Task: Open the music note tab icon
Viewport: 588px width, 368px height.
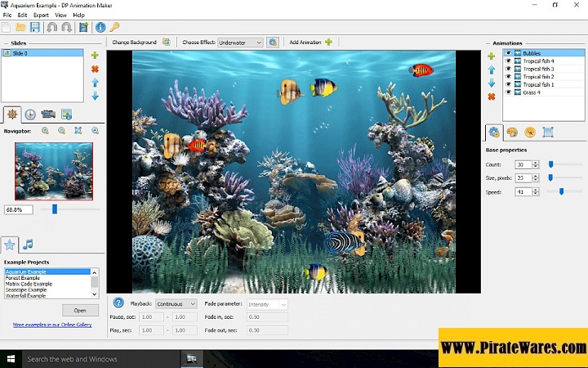Action: (x=28, y=244)
